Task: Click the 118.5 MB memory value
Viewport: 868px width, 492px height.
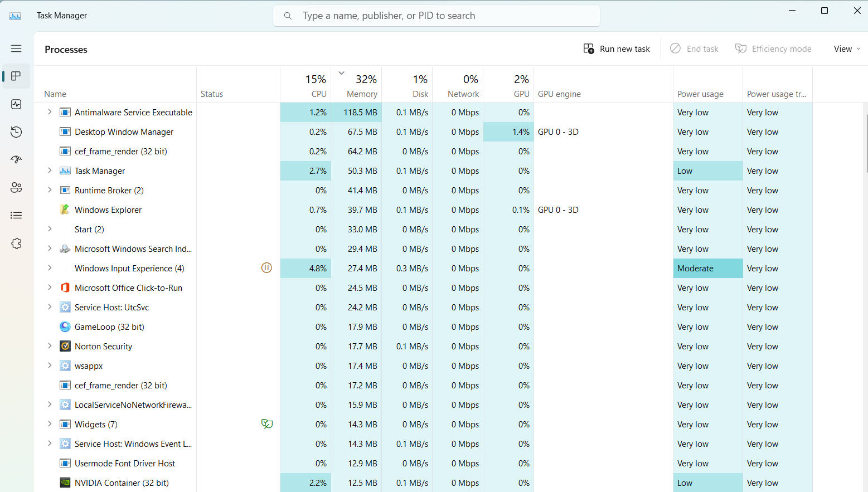Action: point(360,112)
